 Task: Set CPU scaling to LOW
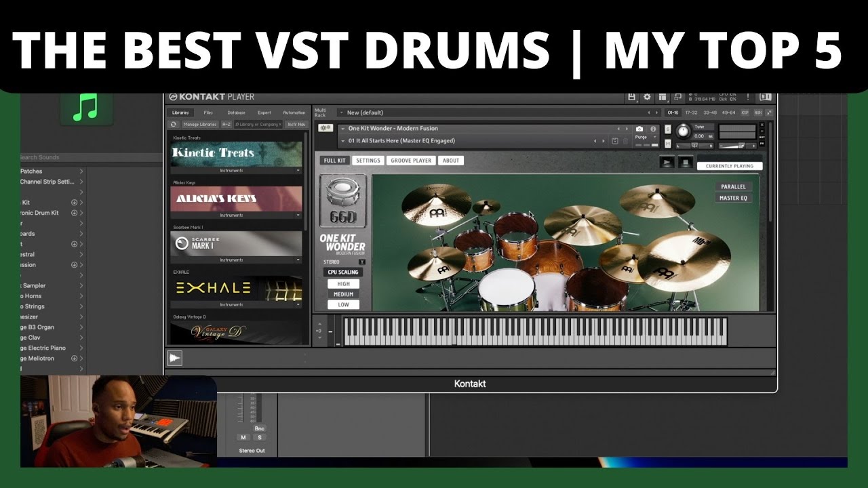[x=344, y=304]
